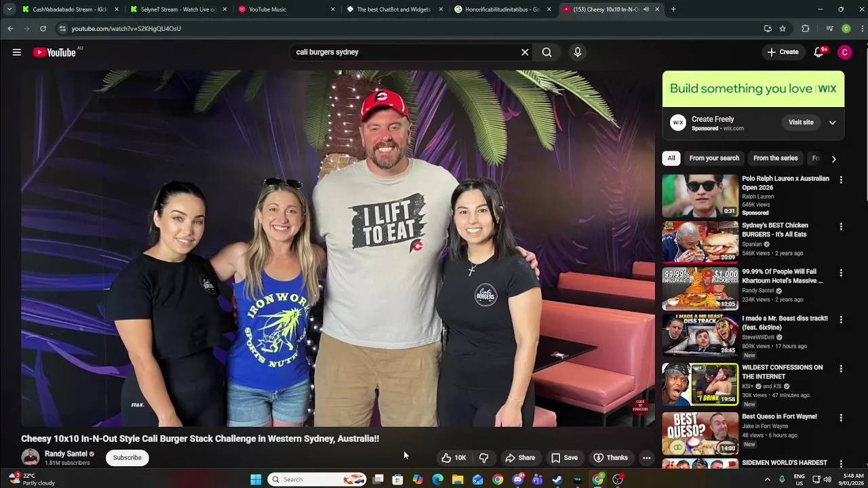Dislike the video with thumbs down
This screenshot has width=868, height=488.
click(484, 457)
